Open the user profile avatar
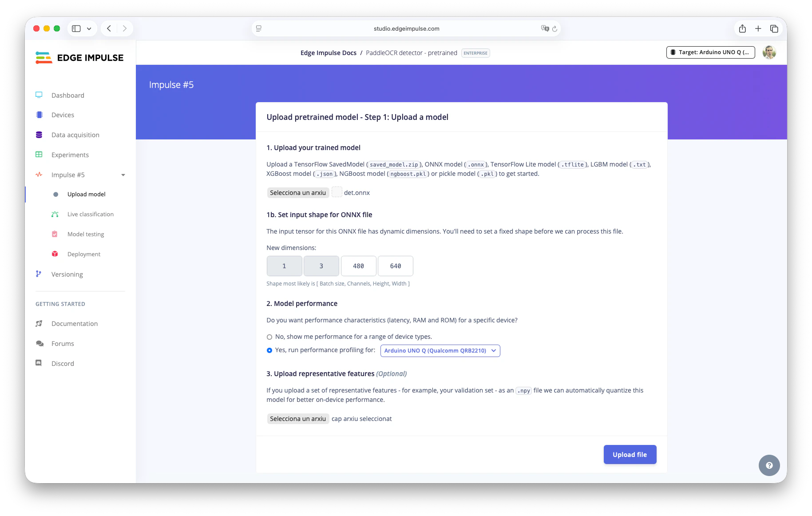This screenshot has height=516, width=812. point(769,52)
